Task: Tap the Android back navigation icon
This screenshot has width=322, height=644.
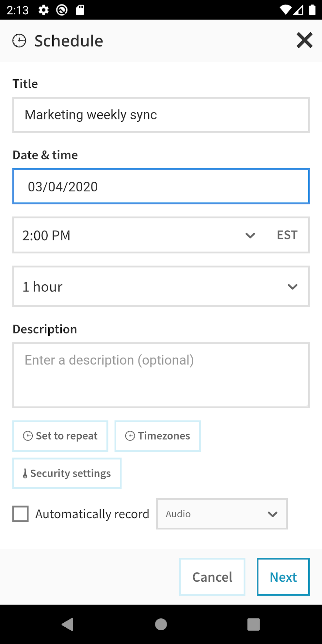Action: tap(68, 624)
